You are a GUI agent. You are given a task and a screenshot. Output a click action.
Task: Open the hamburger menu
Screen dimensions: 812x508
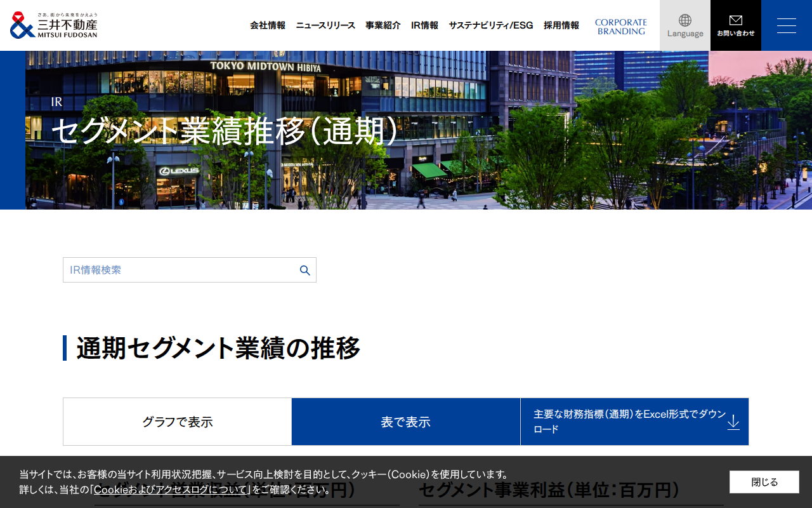click(x=787, y=25)
